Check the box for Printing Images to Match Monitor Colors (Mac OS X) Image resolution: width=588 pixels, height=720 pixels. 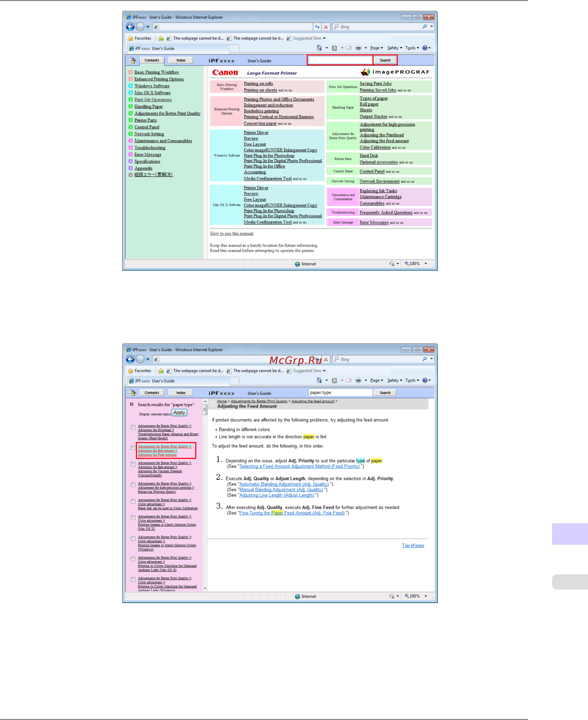pos(133,518)
